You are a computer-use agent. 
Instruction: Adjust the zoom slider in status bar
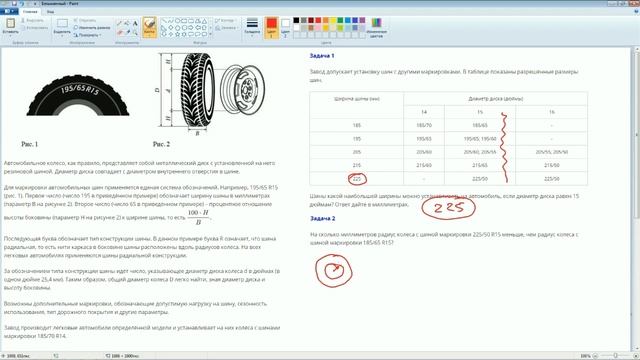click(616, 356)
